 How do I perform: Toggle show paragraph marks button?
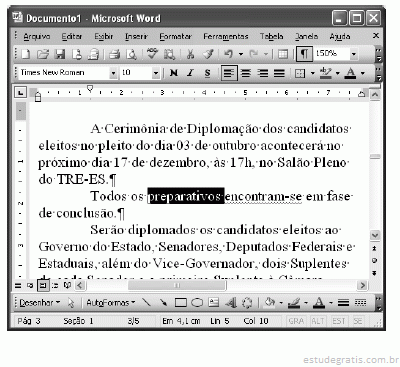[x=304, y=54]
